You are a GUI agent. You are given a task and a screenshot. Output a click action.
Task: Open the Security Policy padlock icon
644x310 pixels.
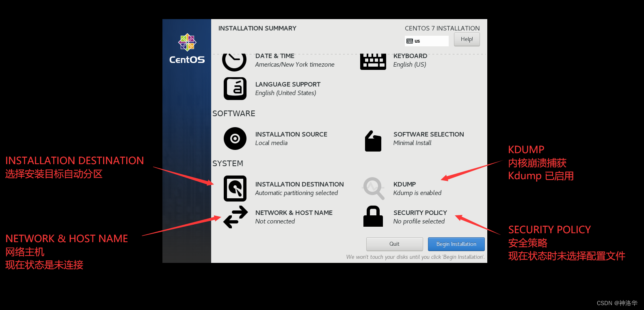373,216
